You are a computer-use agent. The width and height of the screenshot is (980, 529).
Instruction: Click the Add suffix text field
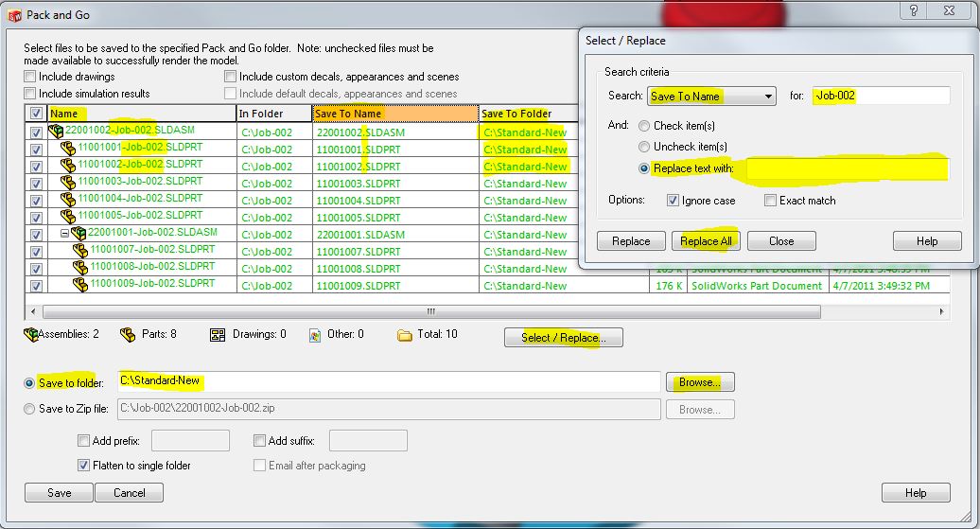368,440
